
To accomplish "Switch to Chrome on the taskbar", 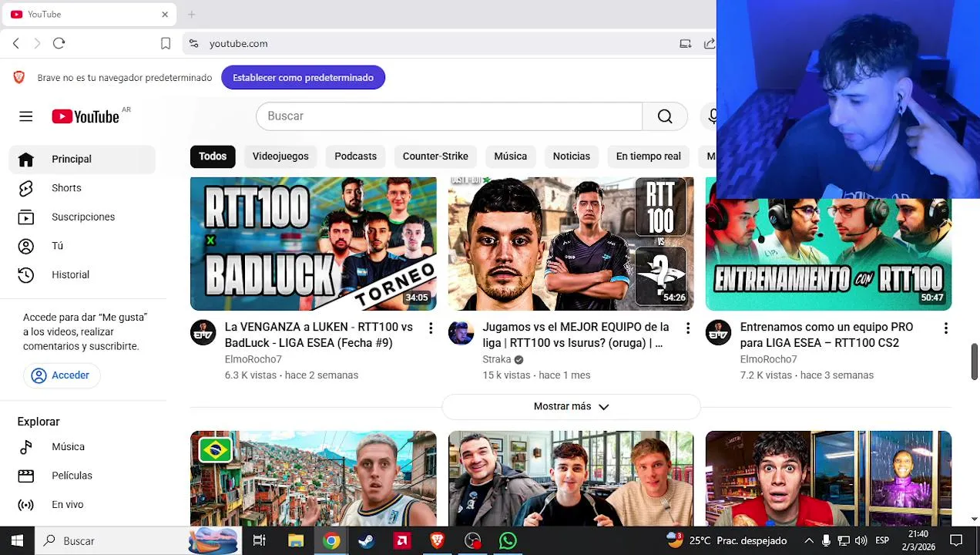I will (x=331, y=540).
